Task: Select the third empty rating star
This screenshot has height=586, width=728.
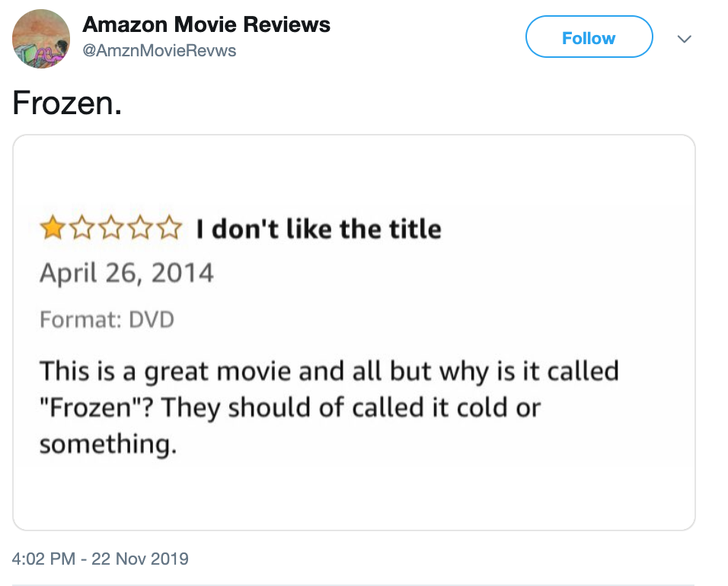Action: click(x=111, y=228)
